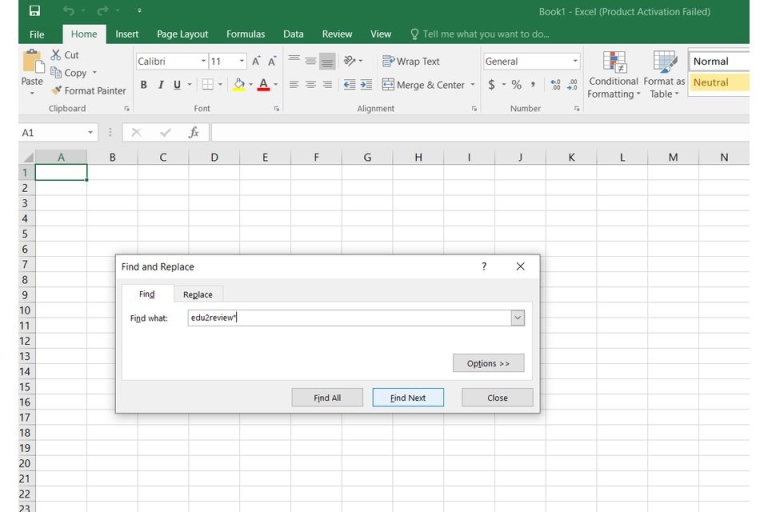The width and height of the screenshot is (768, 512).
Task: Click the Orientation text rotation icon
Action: (349, 61)
